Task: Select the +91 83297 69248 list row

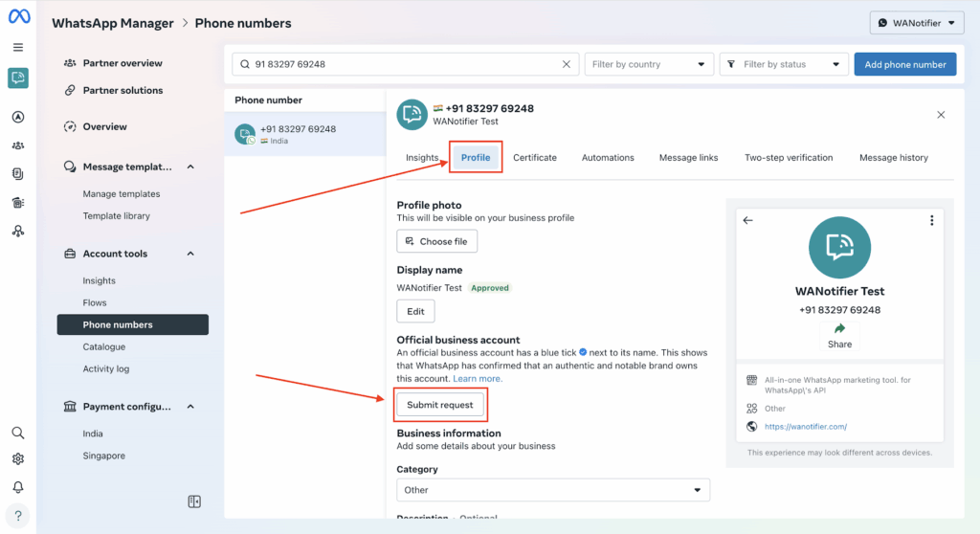Action: (305, 134)
